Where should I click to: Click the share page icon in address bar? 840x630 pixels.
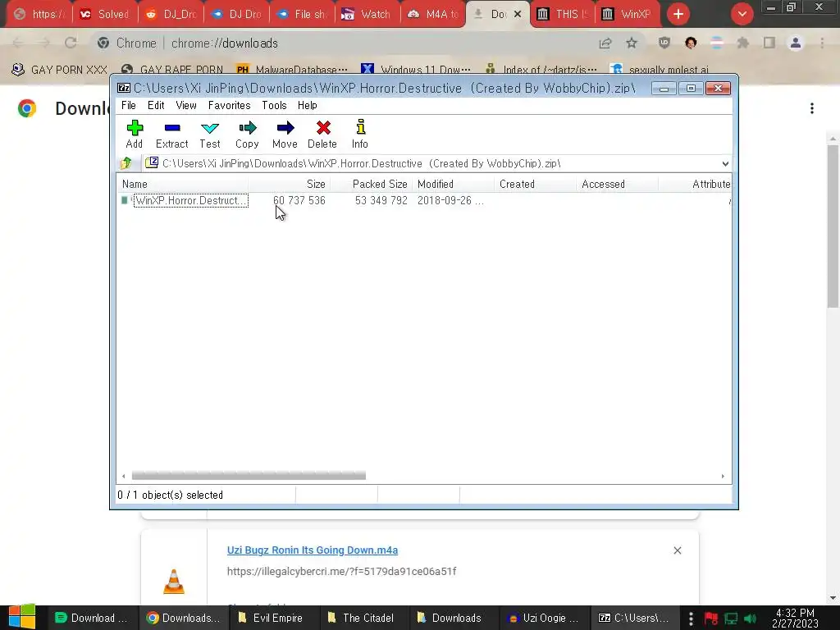pos(605,43)
